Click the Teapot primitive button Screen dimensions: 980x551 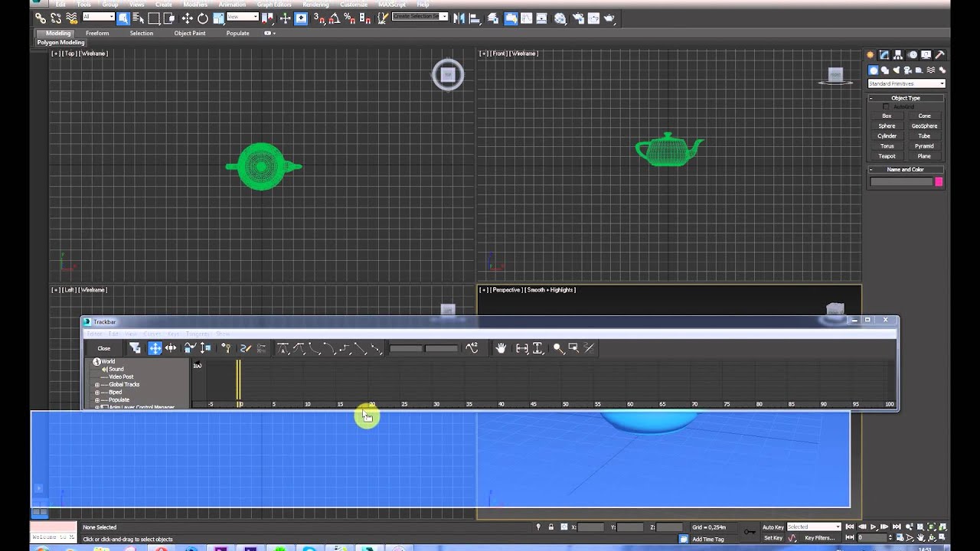(x=887, y=155)
